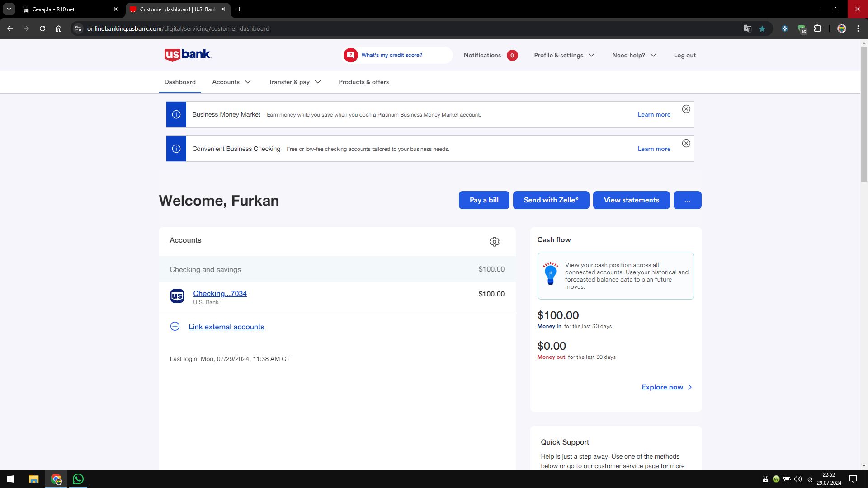Open a new browser tab
The height and width of the screenshot is (488, 868).
(x=240, y=9)
